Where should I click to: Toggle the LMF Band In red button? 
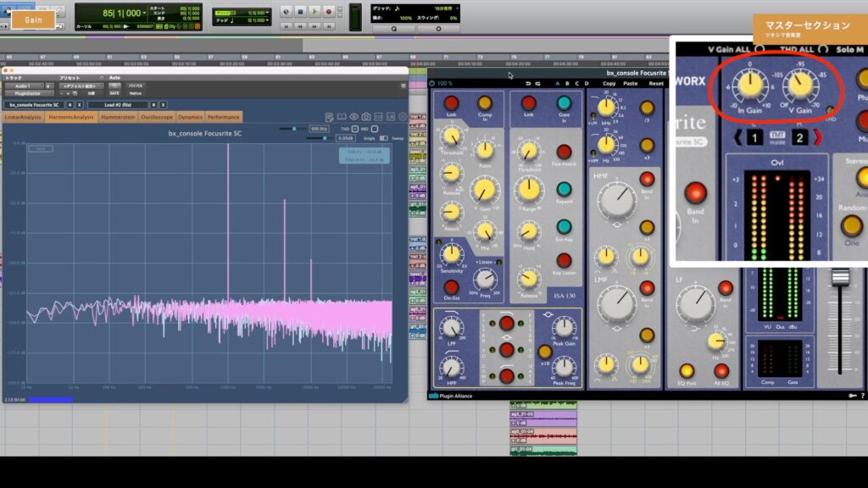[647, 288]
